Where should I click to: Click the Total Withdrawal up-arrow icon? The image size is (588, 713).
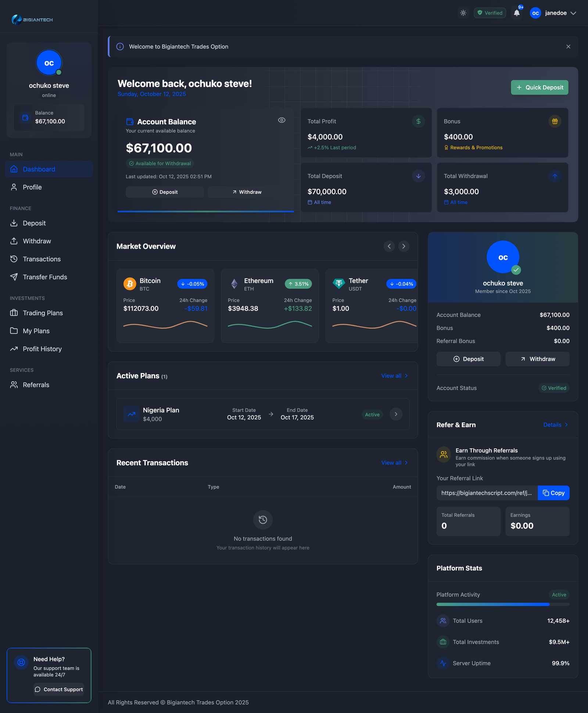point(555,176)
